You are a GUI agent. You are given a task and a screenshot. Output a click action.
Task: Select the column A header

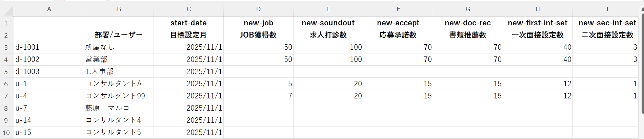tap(49, 9)
